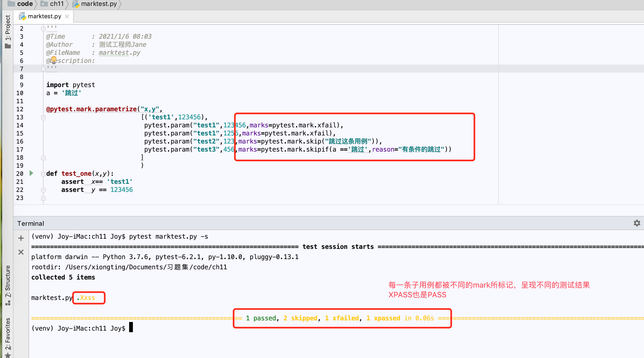Screen dimensions: 644x358
Task: Collapse the docstring fold at line 2
Action: coord(43,29)
